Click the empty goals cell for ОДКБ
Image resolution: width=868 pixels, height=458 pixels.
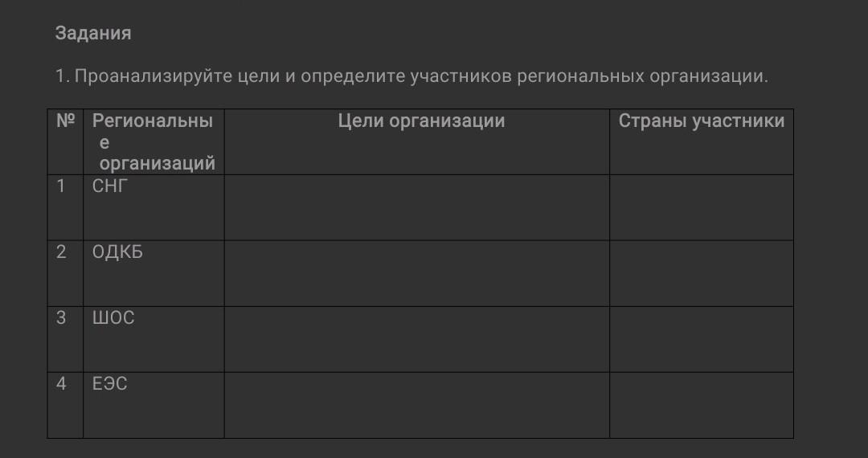[x=416, y=273]
